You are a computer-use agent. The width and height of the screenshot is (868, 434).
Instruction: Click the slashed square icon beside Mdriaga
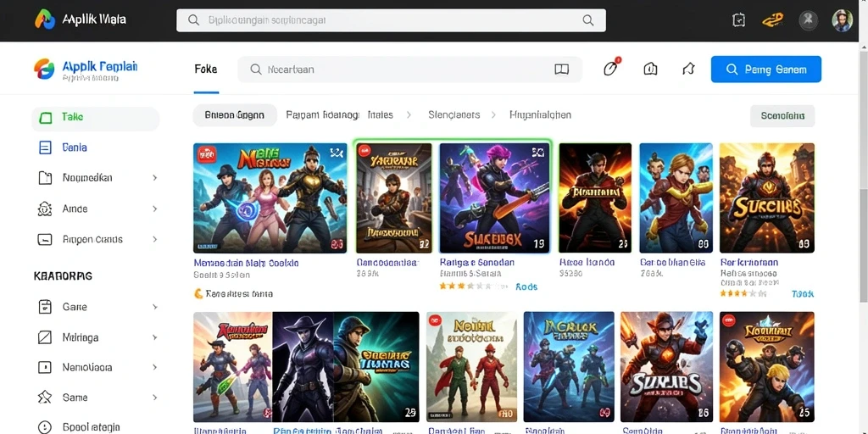pos(45,337)
